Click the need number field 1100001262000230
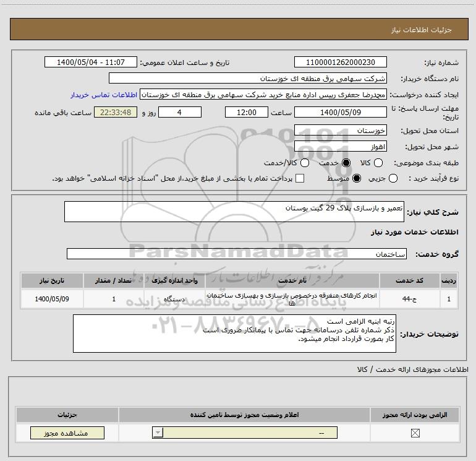This screenshot has width=476, height=461. pyautogui.click(x=341, y=62)
